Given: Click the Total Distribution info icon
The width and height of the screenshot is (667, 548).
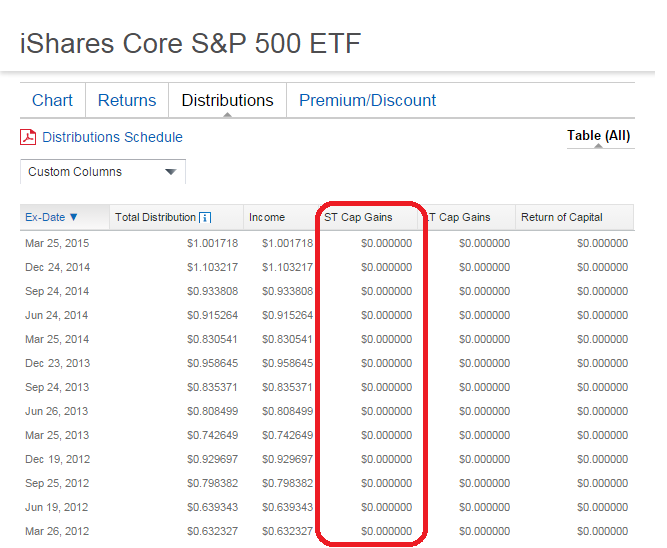Looking at the screenshot, I should 205,218.
